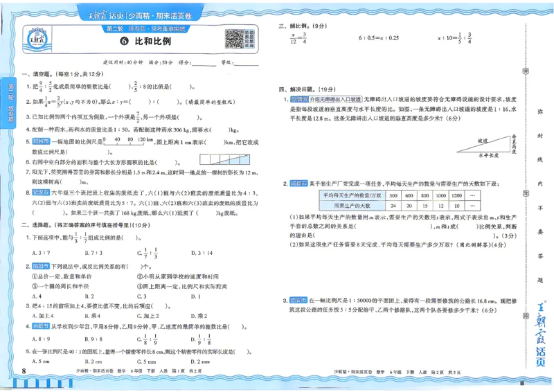The image size is (554, 392).
Task: Click the QR code beside the title
Action: pos(235,39)
